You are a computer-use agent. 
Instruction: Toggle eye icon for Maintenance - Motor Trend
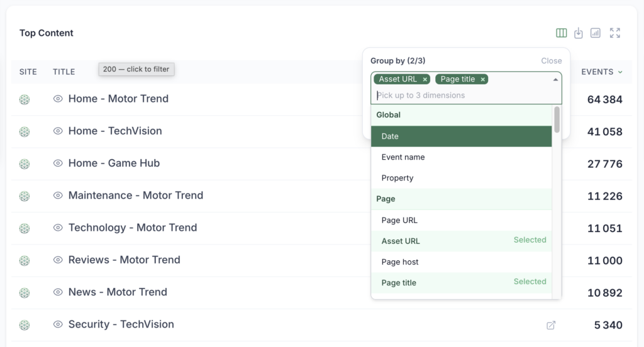coord(58,195)
